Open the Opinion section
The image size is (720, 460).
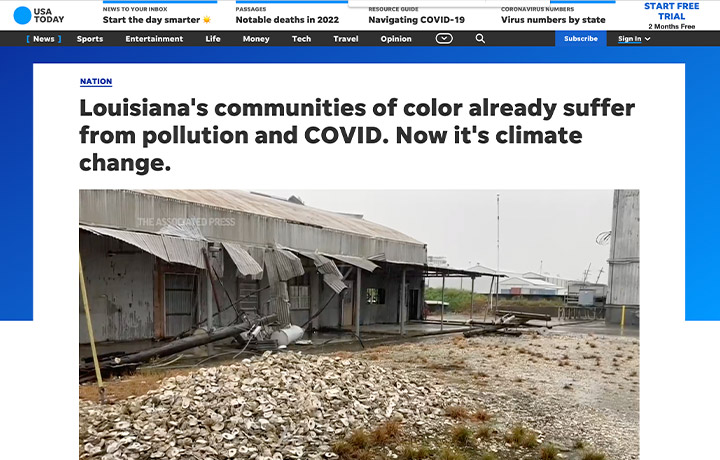[396, 39]
